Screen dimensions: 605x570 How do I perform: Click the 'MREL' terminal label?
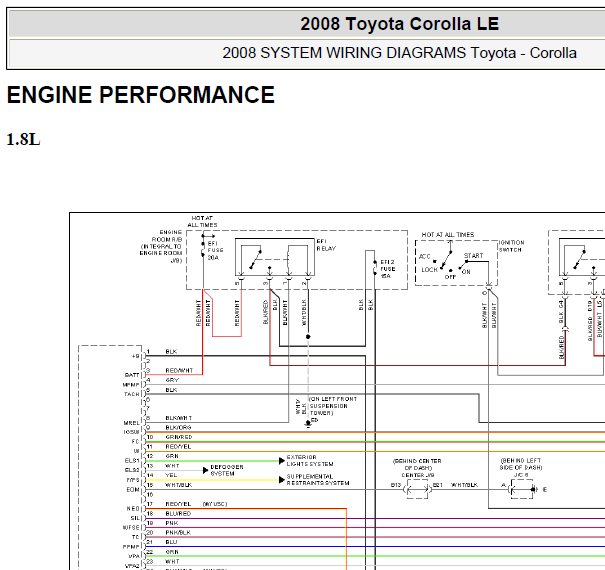click(x=132, y=423)
